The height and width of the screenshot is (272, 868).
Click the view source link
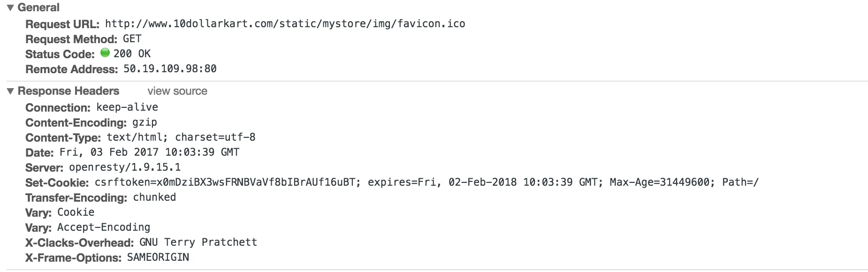point(177,91)
